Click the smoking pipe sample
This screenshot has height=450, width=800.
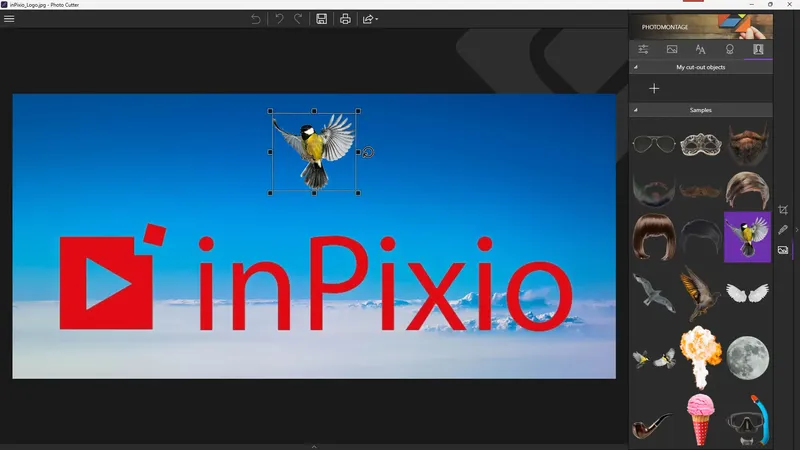coord(652,426)
